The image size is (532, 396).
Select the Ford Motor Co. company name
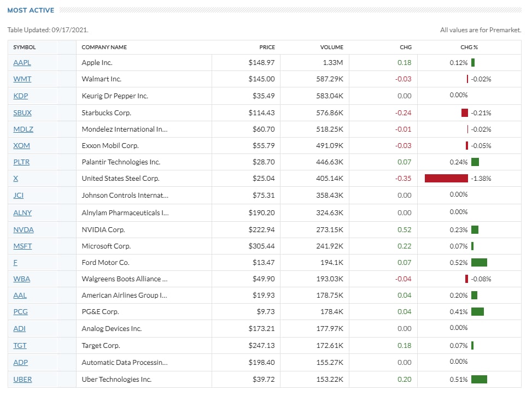106,262
